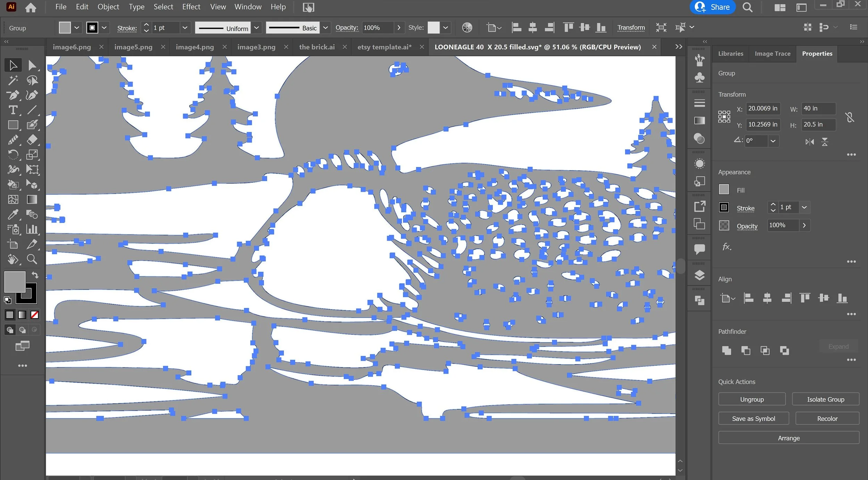This screenshot has height=480, width=868.
Task: Pick the Direct Selection tool
Action: click(x=32, y=65)
